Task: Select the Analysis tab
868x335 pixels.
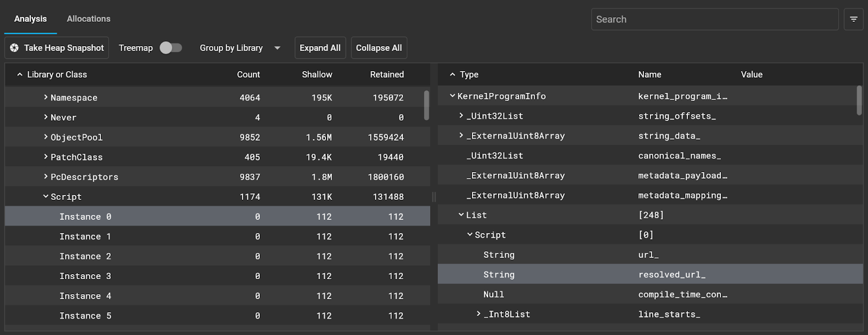Action: coord(30,18)
